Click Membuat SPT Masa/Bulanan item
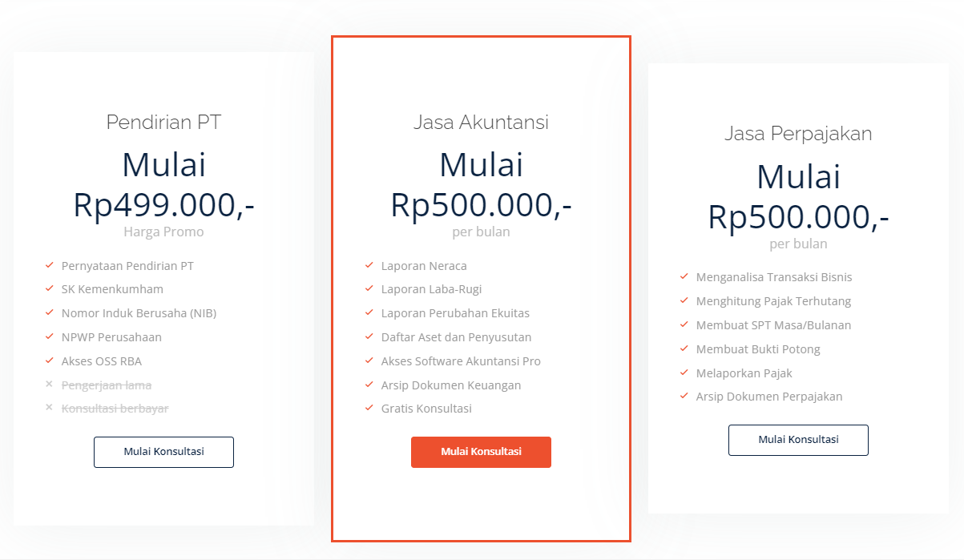964x560 pixels. tap(773, 325)
